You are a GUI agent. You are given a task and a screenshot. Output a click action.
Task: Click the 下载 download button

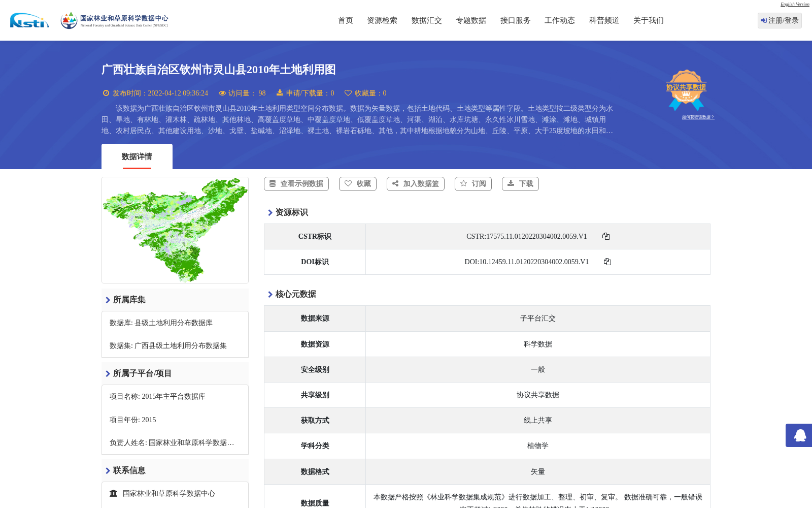520,184
